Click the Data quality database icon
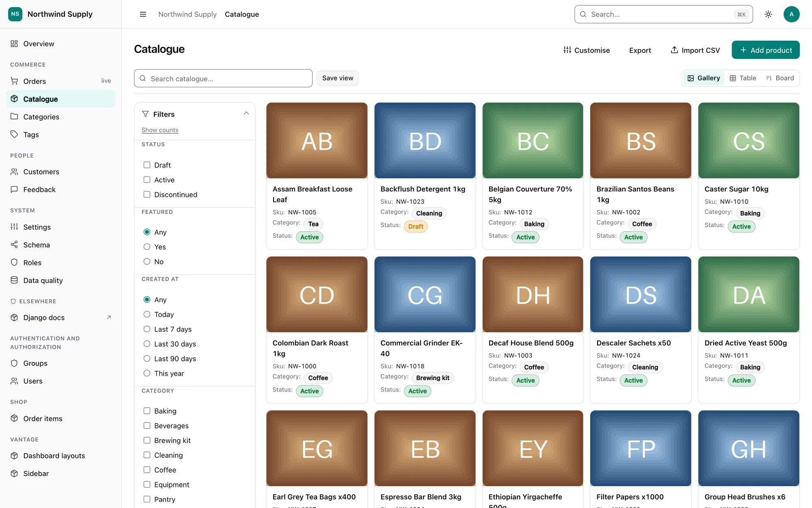Screen dimensions: 812x508 [14, 280]
